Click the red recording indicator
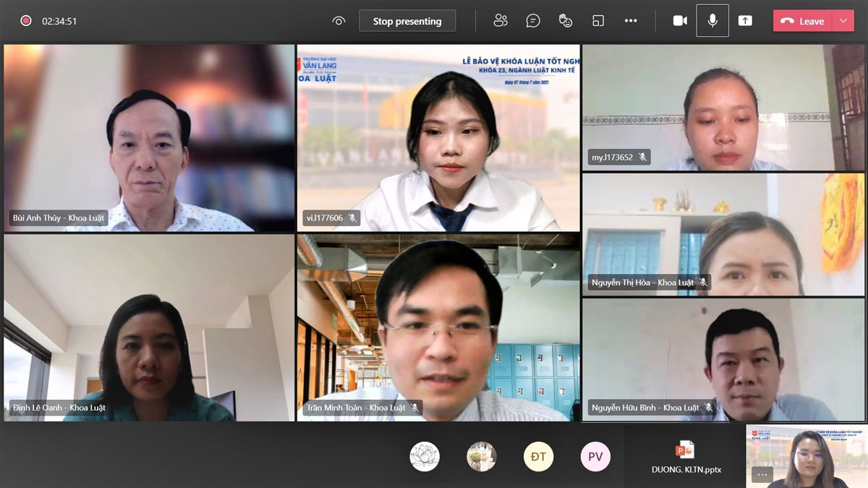 click(x=26, y=21)
